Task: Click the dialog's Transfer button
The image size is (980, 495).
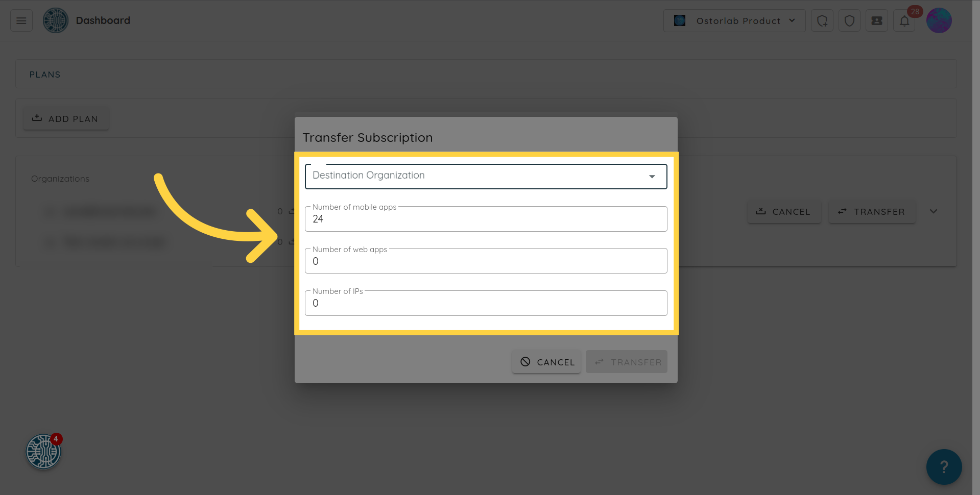Action: point(627,362)
